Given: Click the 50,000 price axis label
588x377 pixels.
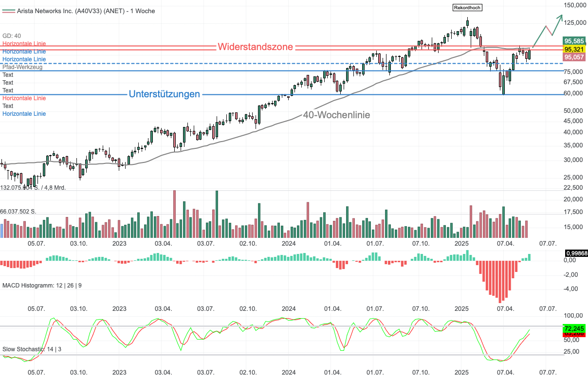Looking at the screenshot, I should [x=573, y=111].
